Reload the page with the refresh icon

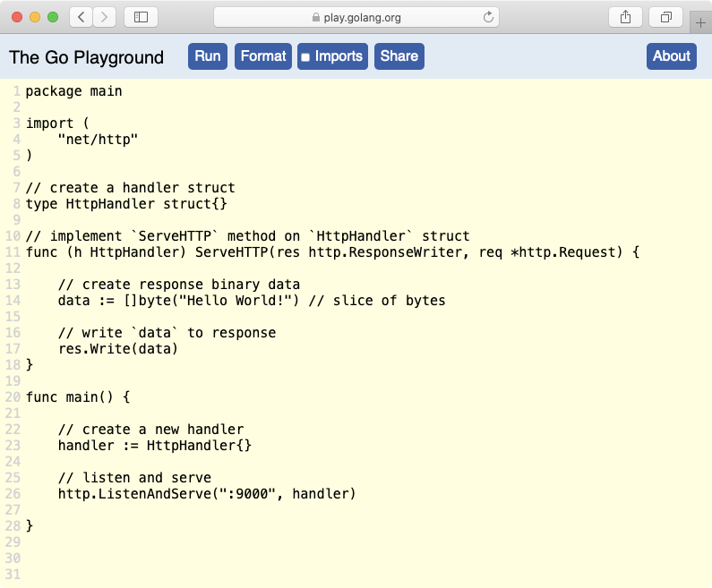(488, 17)
